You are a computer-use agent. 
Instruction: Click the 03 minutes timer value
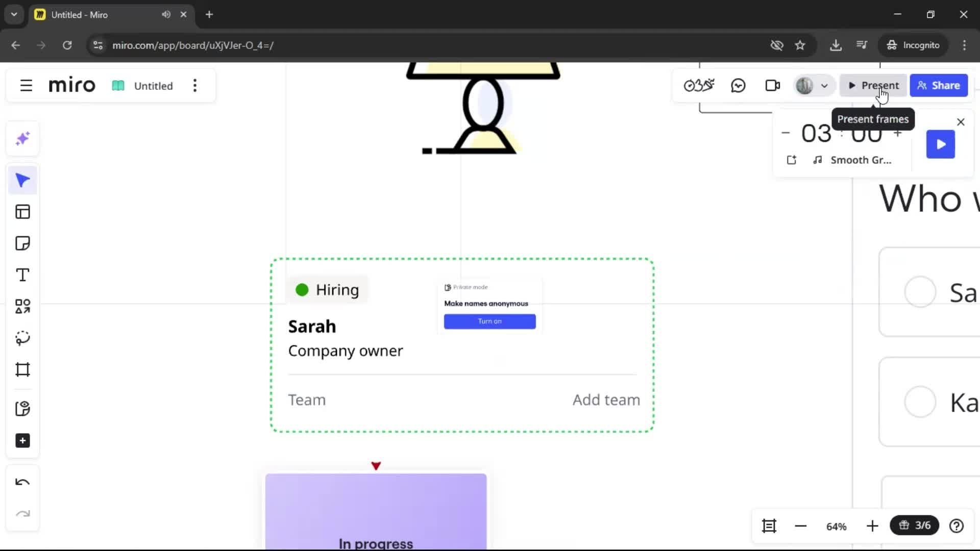[x=816, y=134]
